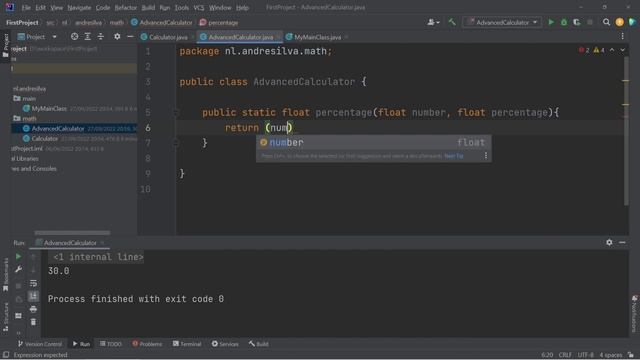
Task: Toggle scroll to end in Run console
Action: tap(33, 296)
